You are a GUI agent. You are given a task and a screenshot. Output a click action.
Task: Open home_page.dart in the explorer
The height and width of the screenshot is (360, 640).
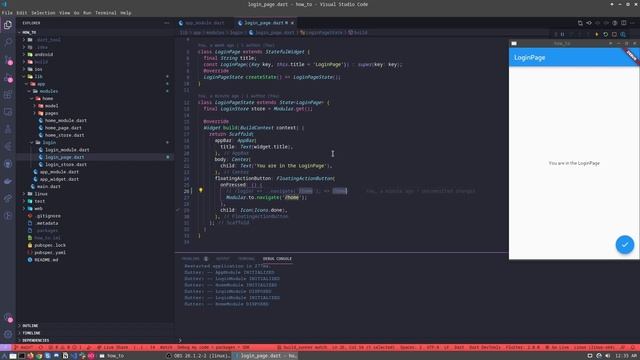[x=95, y=128]
